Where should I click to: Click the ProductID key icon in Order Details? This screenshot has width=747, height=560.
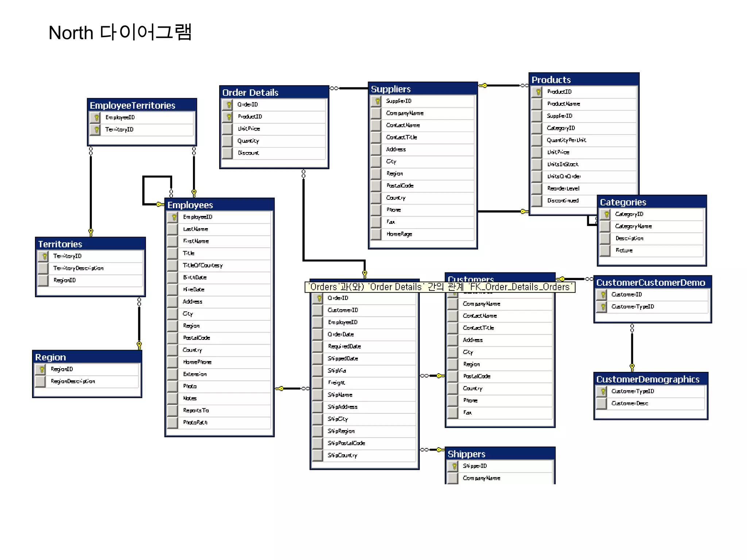[228, 117]
